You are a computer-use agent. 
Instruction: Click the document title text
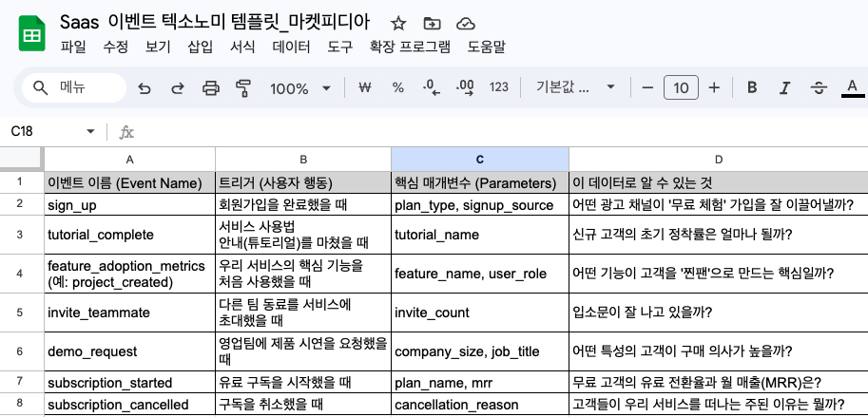[215, 22]
